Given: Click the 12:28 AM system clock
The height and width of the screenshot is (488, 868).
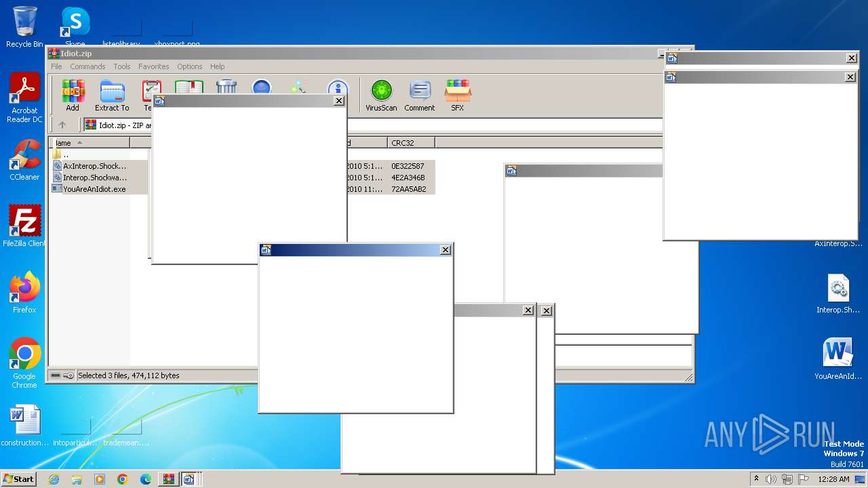Looking at the screenshot, I should point(833,479).
